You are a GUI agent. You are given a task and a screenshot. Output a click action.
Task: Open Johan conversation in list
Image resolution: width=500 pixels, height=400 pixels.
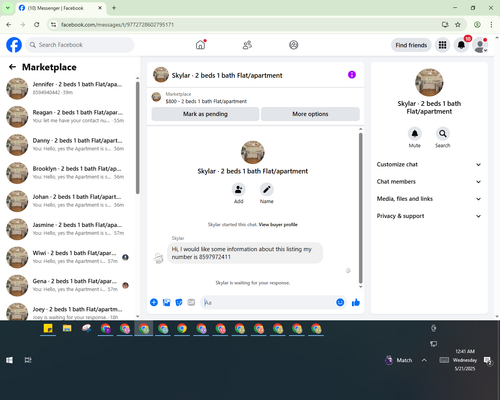(68, 201)
